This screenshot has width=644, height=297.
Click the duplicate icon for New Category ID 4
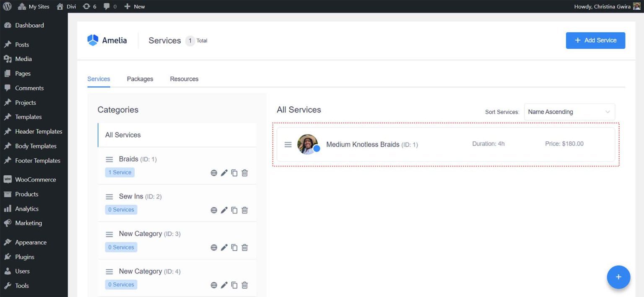[234, 285]
